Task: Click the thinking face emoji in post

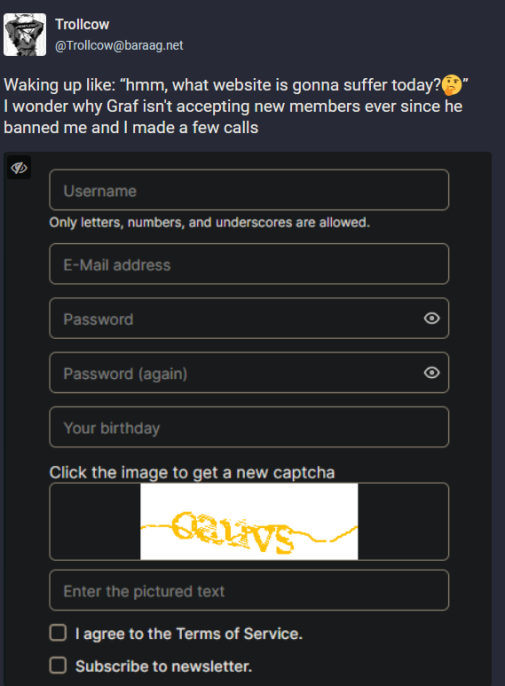Action: [x=452, y=85]
